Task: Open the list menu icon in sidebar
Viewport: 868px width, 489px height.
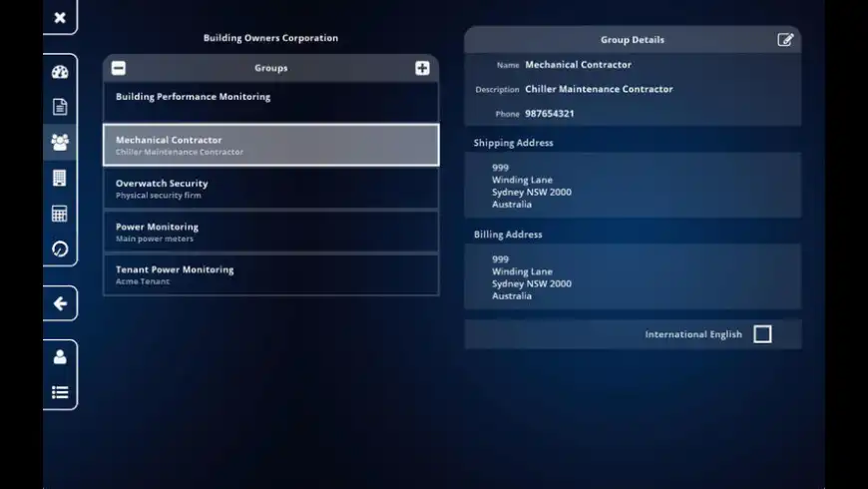Action: 60,392
